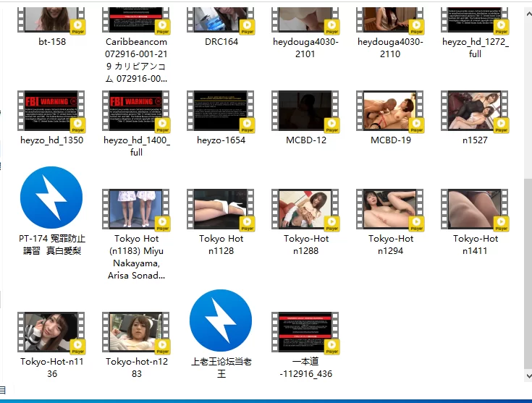Select the Tokyo-Hot n1294 file name
This screenshot has height=403, width=532.
(391, 245)
